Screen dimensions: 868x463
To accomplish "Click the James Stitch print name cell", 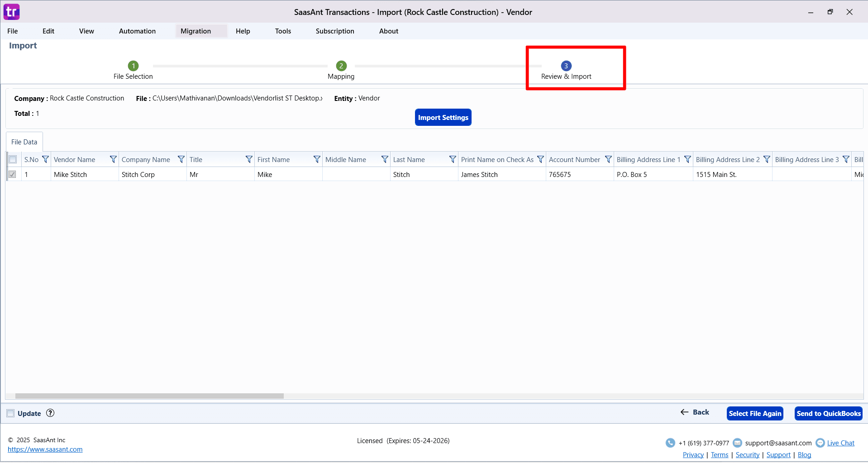I will pos(502,174).
